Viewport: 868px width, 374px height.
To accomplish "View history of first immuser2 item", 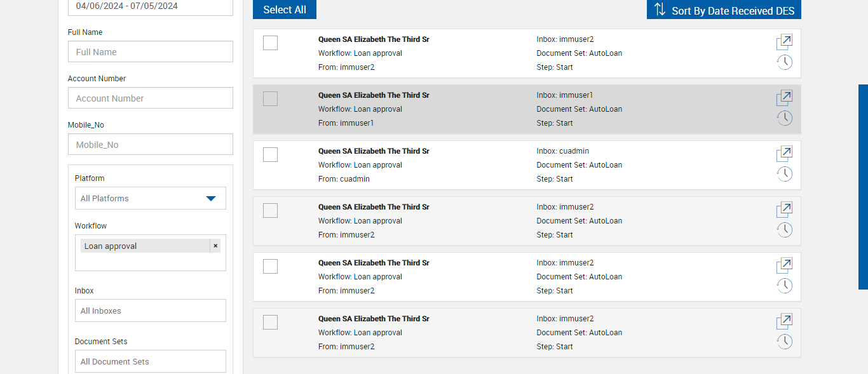I will [x=785, y=62].
